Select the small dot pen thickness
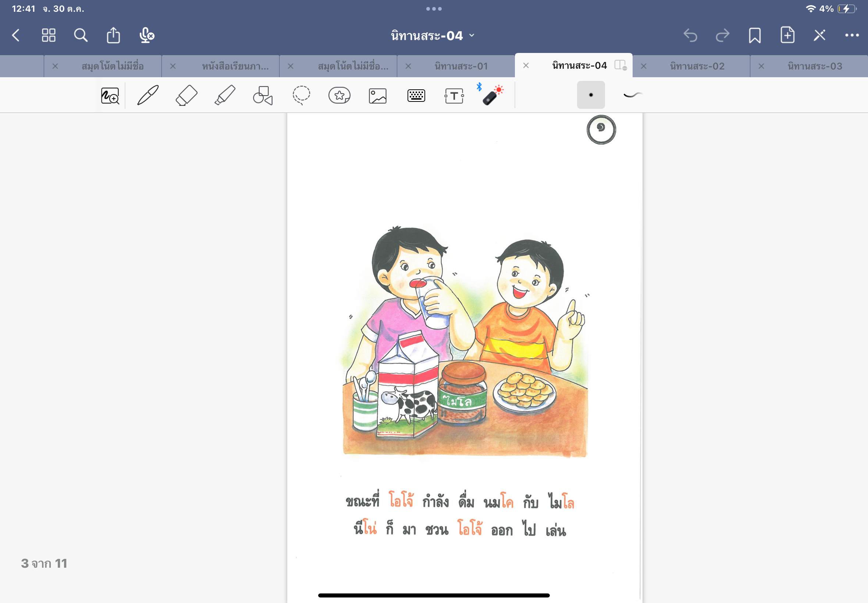Screen dimensions: 868x603 tap(591, 95)
